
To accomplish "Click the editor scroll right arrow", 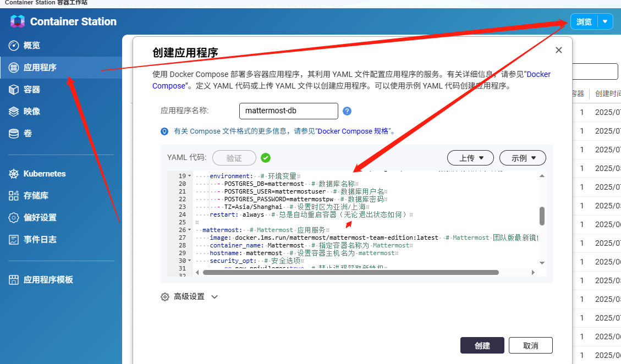I will click(533, 273).
